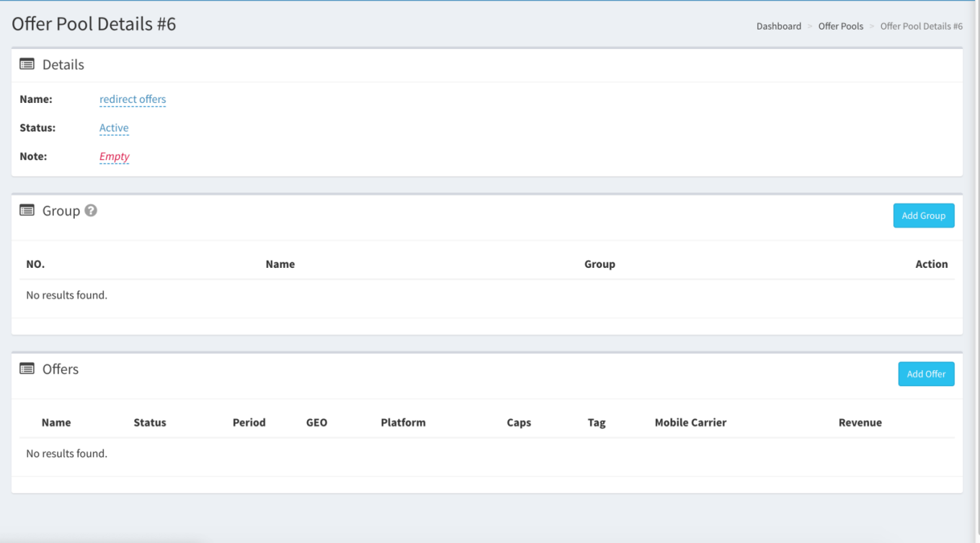Click the Action column header

tap(932, 264)
